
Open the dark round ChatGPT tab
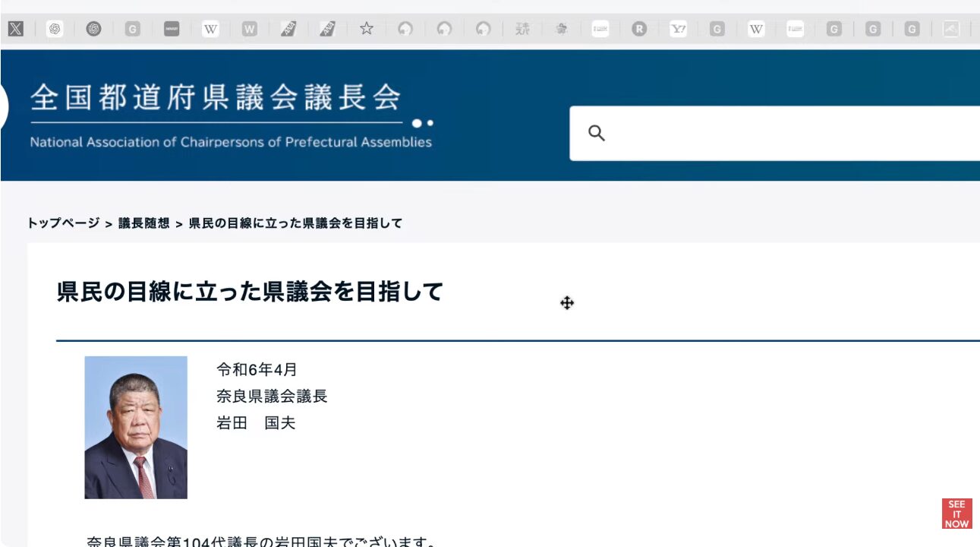pyautogui.click(x=93, y=29)
